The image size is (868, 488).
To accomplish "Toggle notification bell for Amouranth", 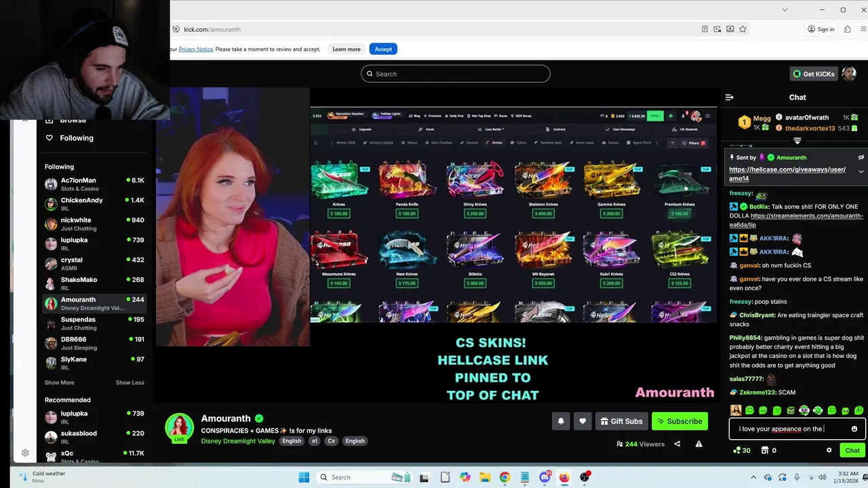I will tap(561, 421).
